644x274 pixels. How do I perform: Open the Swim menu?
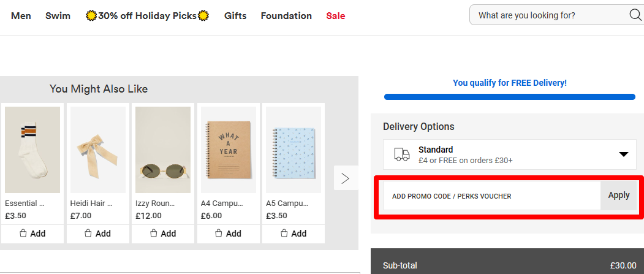(x=58, y=16)
